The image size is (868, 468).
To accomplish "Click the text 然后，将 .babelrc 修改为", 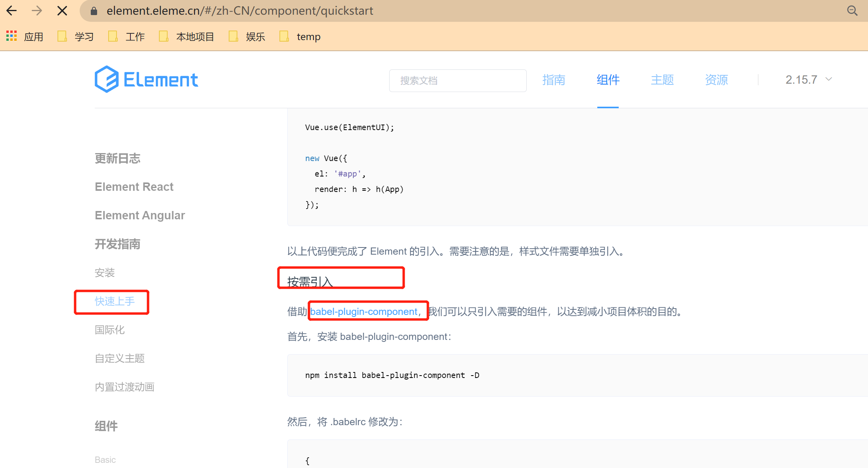I will coord(345,422).
